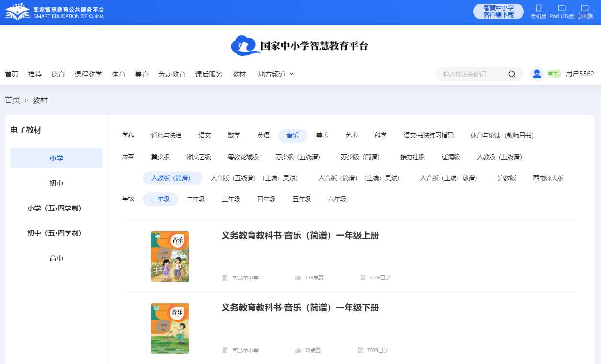Choose the 艺术 subject
Image resolution: width=601 pixels, height=364 pixels.
[352, 136]
